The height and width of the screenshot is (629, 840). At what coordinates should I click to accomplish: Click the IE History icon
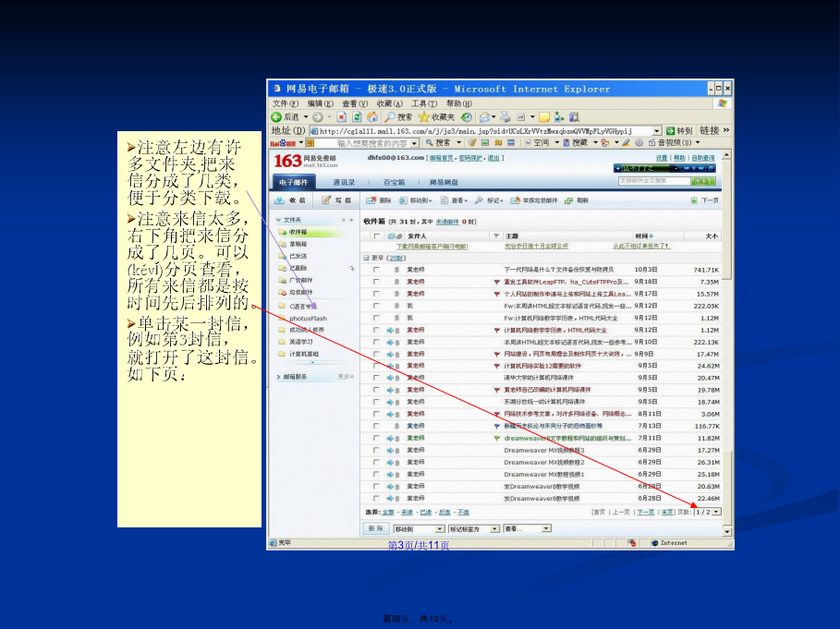tap(467, 117)
